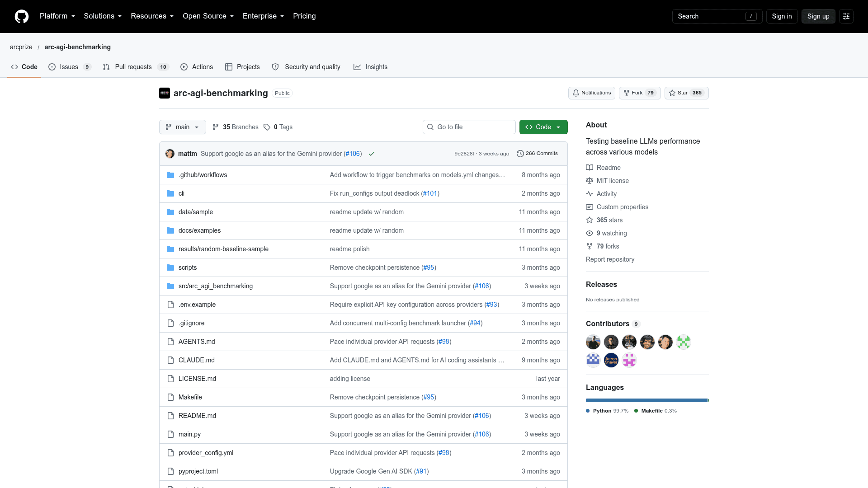
Task: Open the 35 Branches link
Action: pos(236,127)
